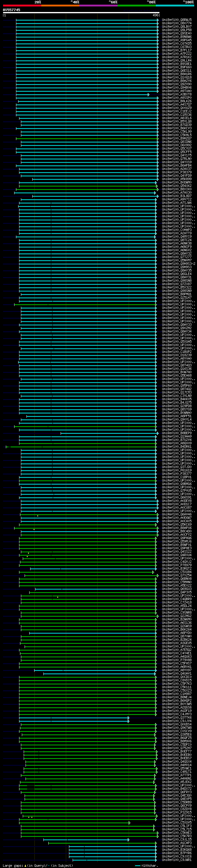Click the purple ~60% identity color bar
The height and width of the screenshot is (868, 197).
99,6
